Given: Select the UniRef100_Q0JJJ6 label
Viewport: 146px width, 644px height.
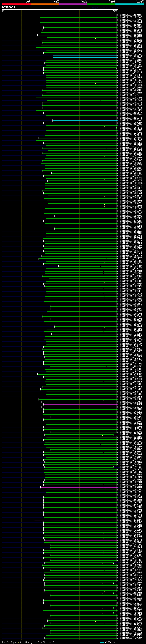Looking at the screenshot, I should click(x=131, y=347).
